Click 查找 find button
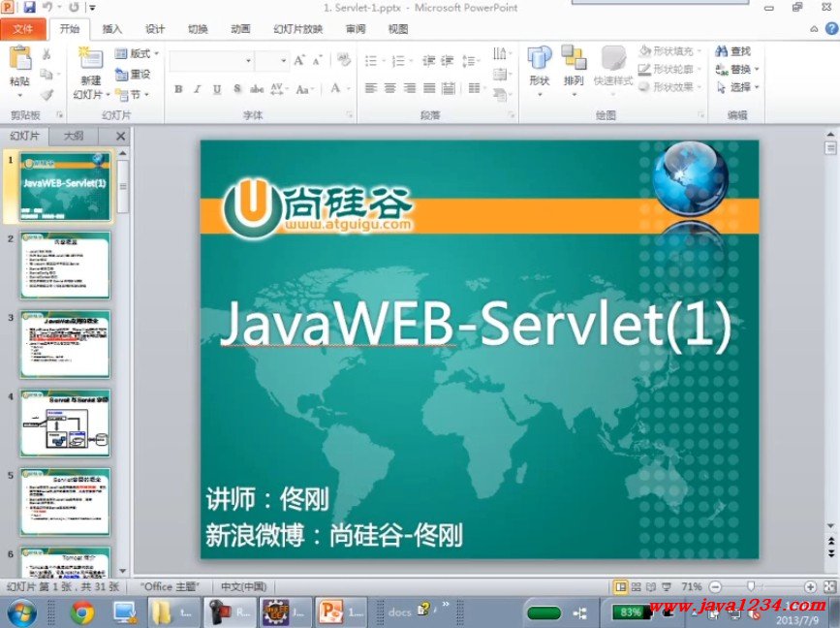The width and height of the screenshot is (840, 628). point(732,51)
